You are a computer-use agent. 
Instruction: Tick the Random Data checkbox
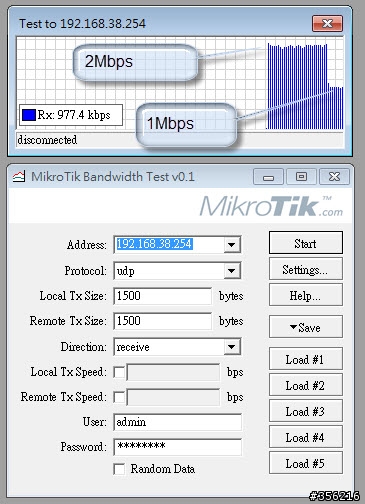point(119,469)
